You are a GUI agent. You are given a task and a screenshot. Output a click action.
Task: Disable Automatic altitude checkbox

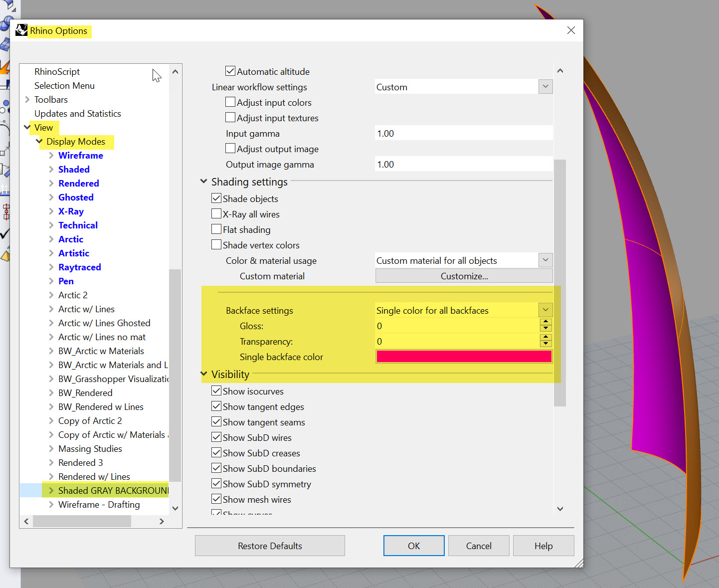point(230,71)
